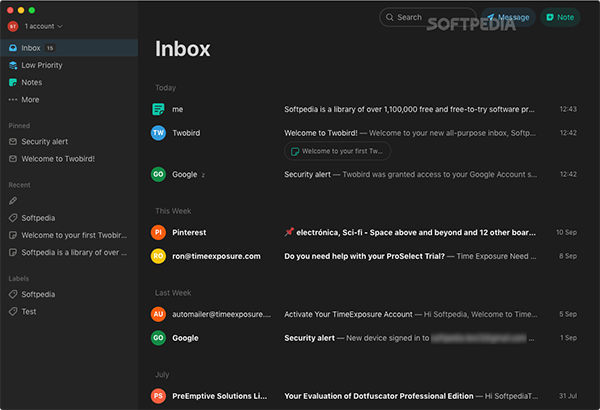Click the Search field
This screenshot has height=410, width=600.
[427, 17]
